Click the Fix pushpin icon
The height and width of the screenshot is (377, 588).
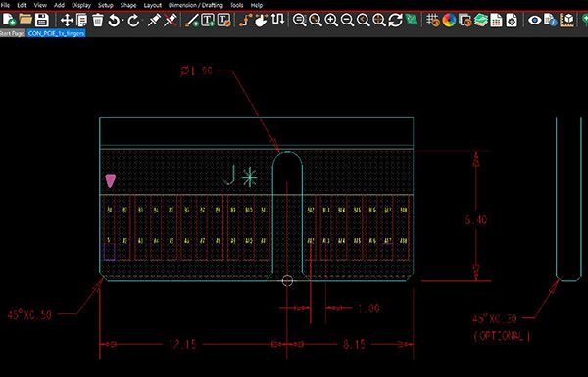click(154, 20)
